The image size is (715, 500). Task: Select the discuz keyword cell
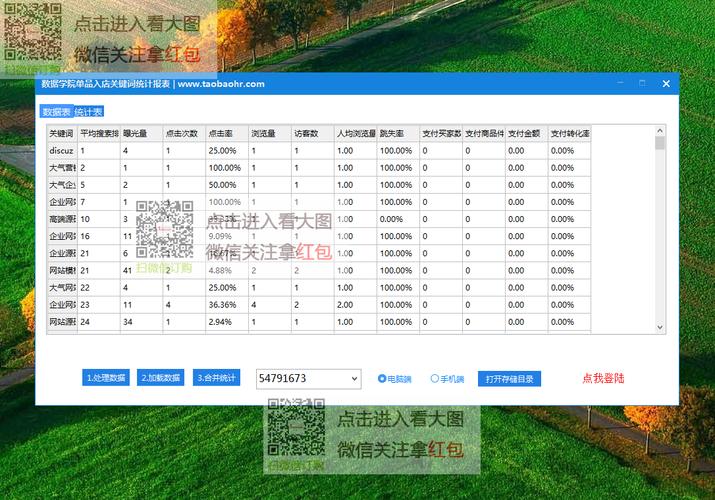point(62,150)
